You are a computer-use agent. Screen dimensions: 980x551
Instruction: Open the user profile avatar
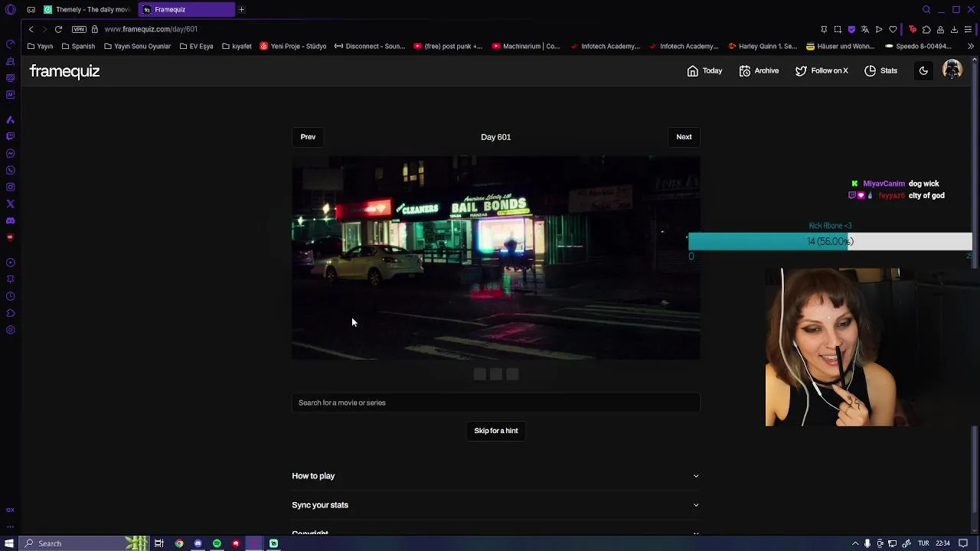(952, 70)
